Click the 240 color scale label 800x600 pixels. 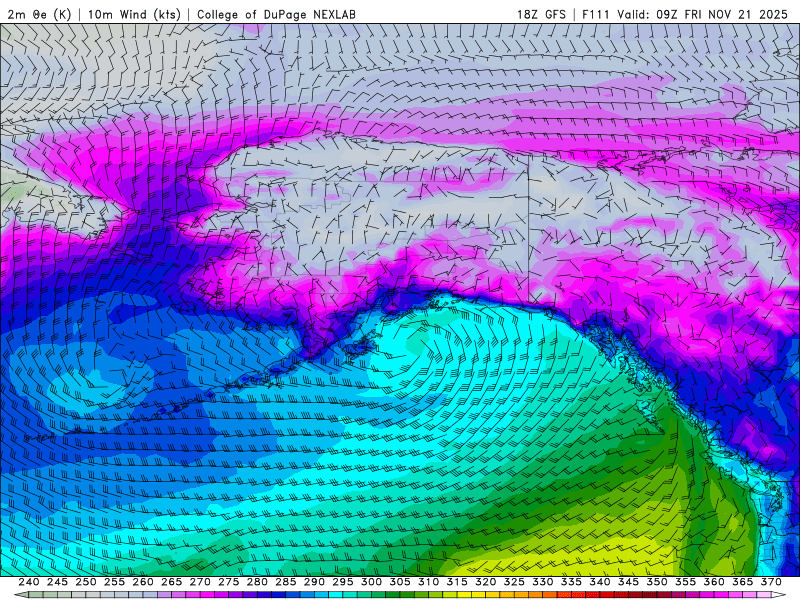29,582
